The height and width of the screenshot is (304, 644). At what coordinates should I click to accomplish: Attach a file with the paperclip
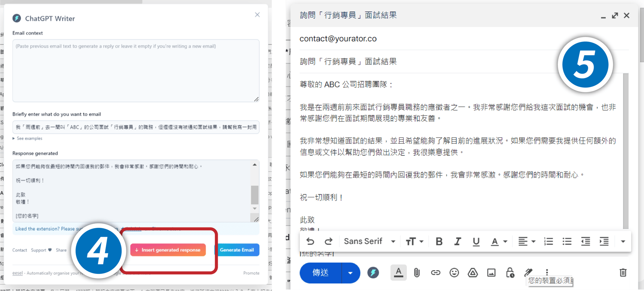pyautogui.click(x=417, y=273)
